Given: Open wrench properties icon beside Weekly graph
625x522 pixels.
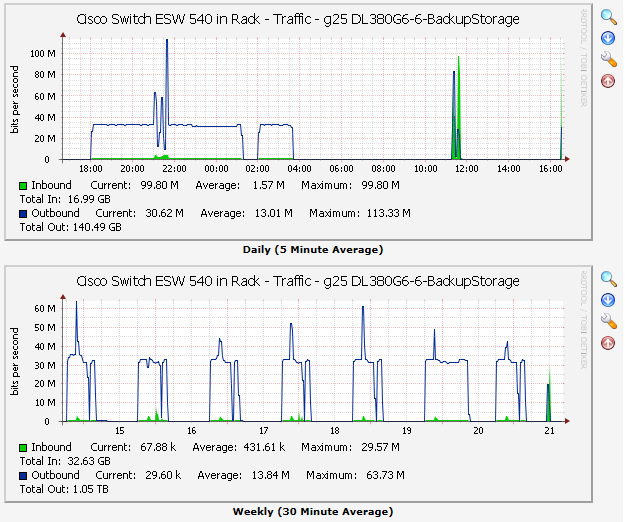Looking at the screenshot, I should point(608,321).
